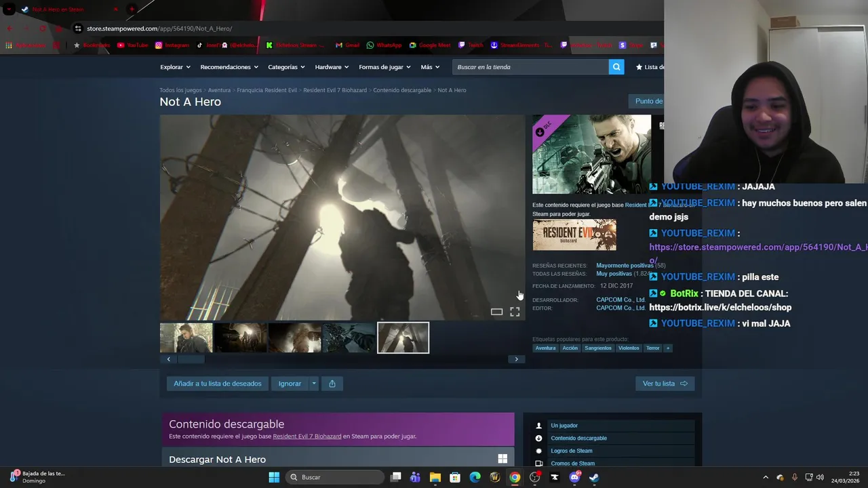Select the Sangrientos tag
Image resolution: width=868 pixels, height=488 pixels.
click(x=598, y=348)
